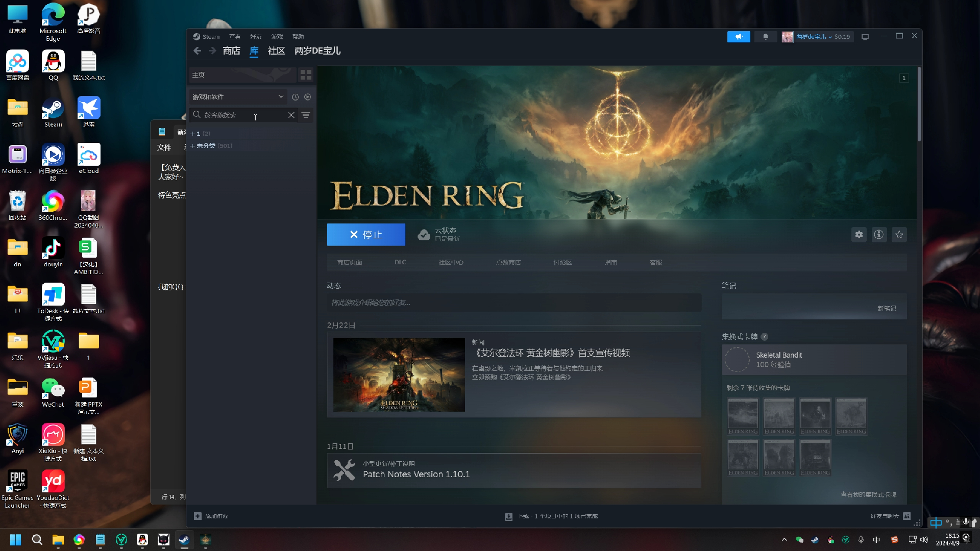
Task: Open QQ desktop icon
Action: tap(53, 65)
